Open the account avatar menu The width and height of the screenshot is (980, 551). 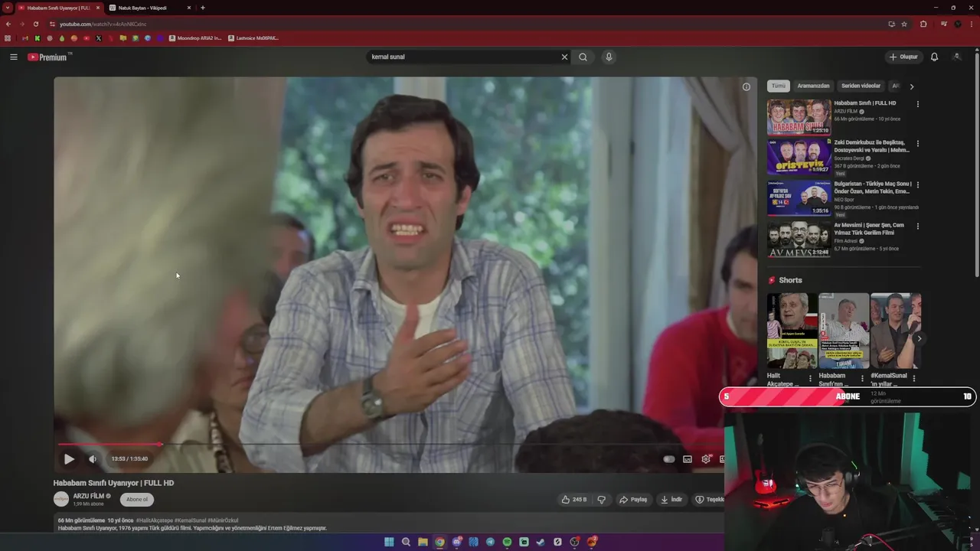click(956, 57)
